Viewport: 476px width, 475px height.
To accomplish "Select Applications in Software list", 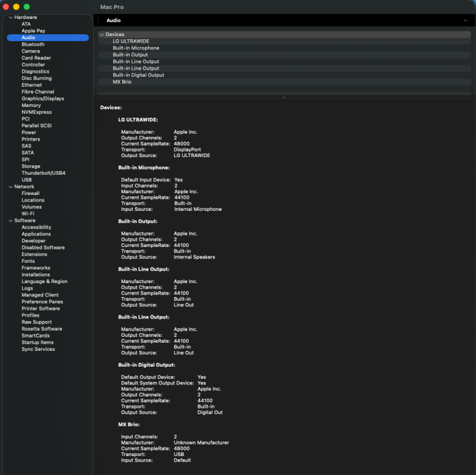I will click(x=36, y=234).
